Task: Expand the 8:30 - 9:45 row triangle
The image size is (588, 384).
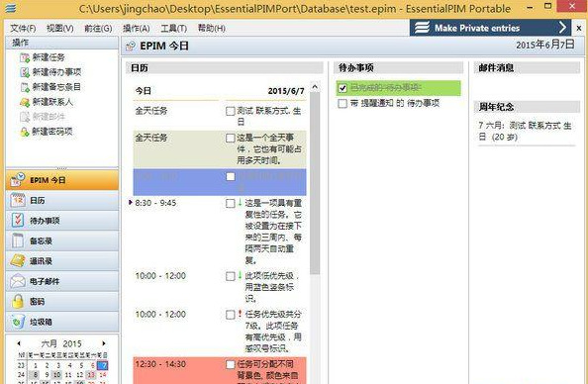Action: (x=130, y=203)
